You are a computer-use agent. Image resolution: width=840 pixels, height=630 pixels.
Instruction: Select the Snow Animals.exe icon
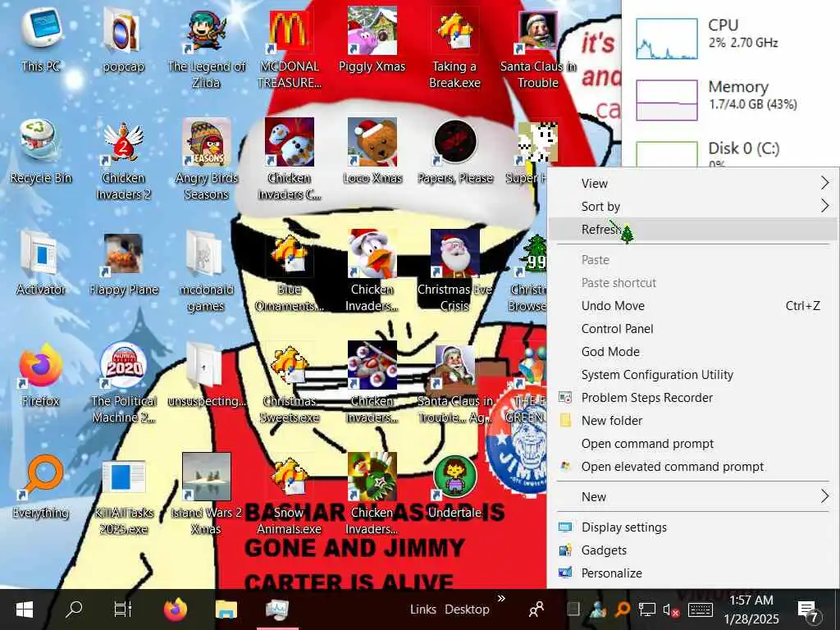(x=290, y=495)
